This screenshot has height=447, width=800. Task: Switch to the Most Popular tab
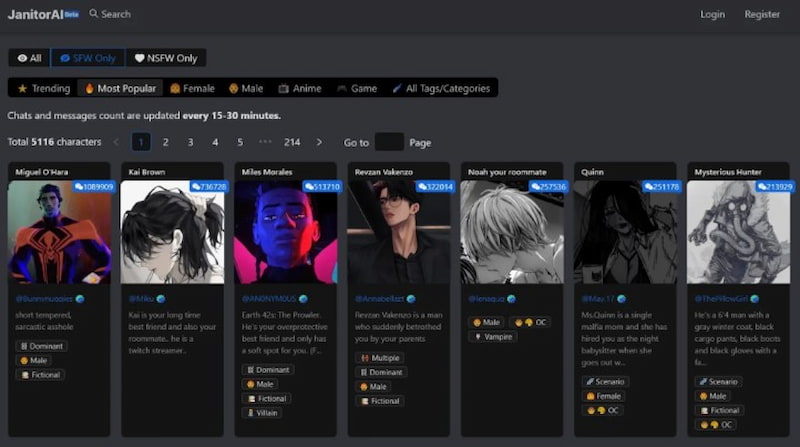pos(120,88)
